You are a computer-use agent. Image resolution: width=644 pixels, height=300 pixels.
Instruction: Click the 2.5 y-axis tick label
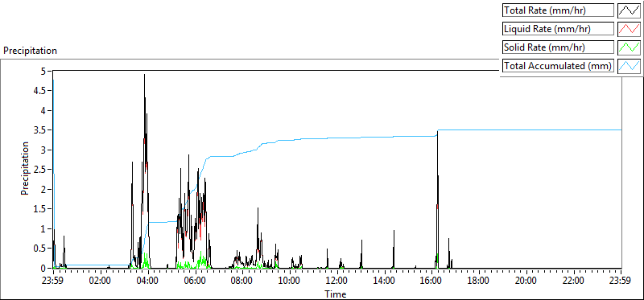coord(39,170)
